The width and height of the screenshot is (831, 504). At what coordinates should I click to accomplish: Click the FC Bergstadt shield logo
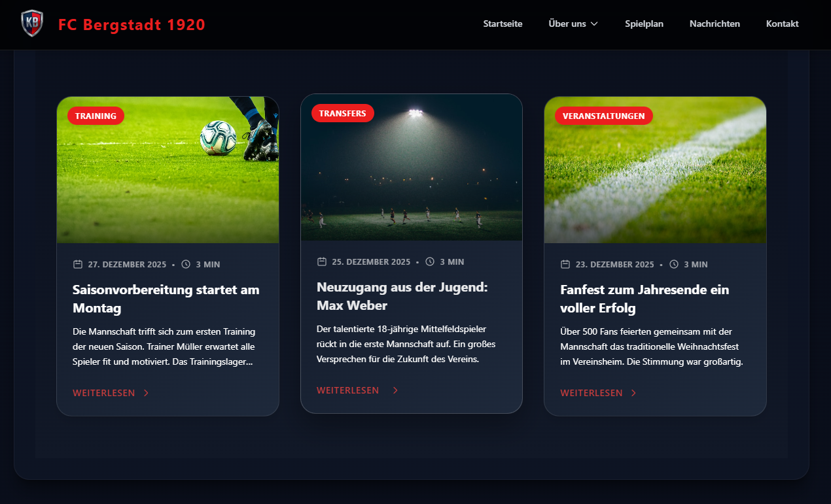pyautogui.click(x=32, y=24)
